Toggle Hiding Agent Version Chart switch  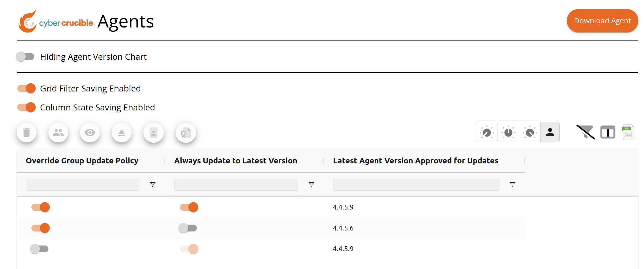coord(25,57)
